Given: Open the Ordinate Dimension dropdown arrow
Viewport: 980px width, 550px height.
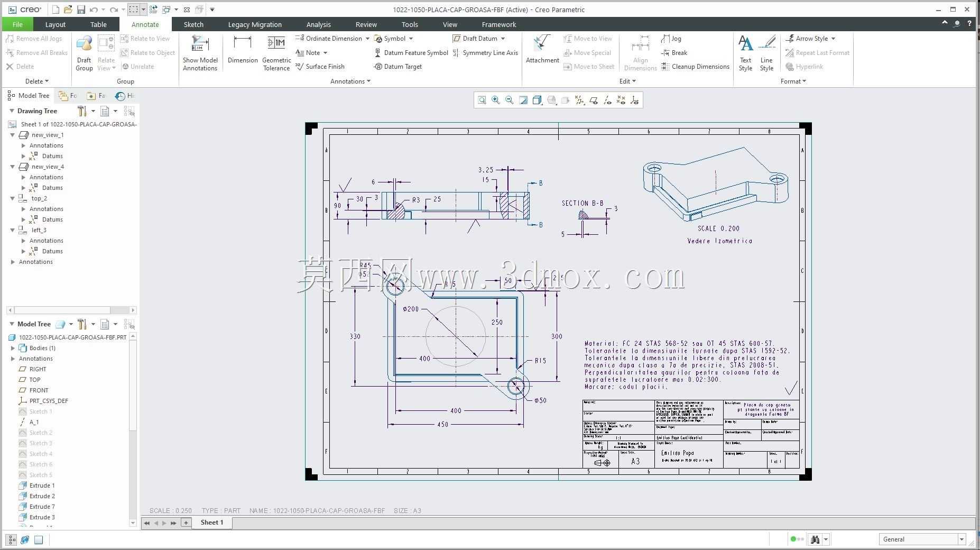Looking at the screenshot, I should pyautogui.click(x=367, y=39).
